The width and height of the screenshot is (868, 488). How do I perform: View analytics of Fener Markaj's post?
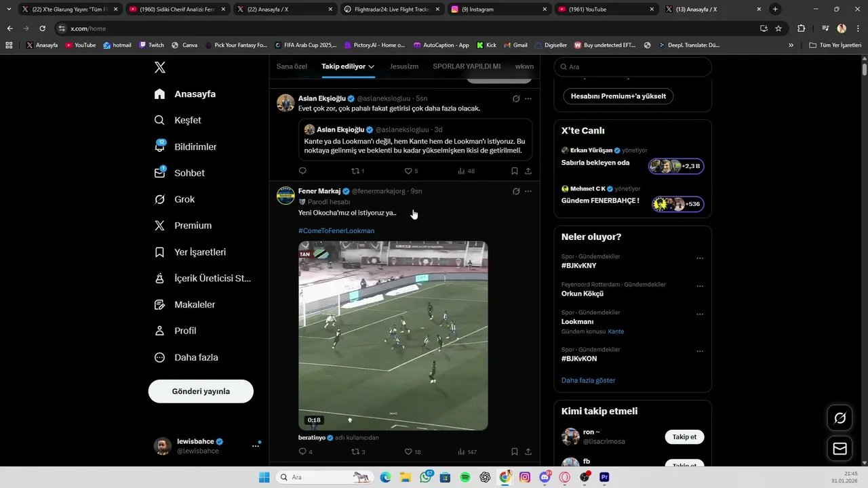pos(467,451)
